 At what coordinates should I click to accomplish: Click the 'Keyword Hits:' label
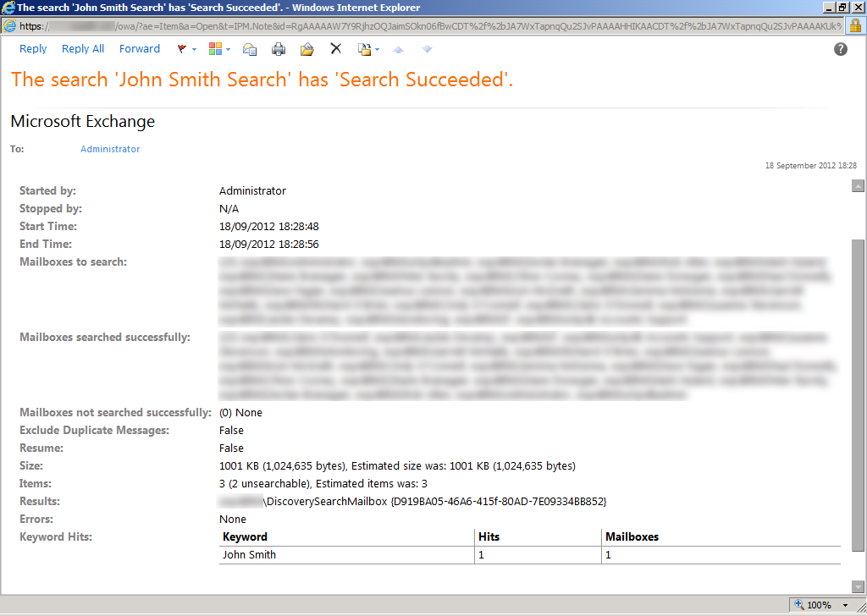click(56, 536)
